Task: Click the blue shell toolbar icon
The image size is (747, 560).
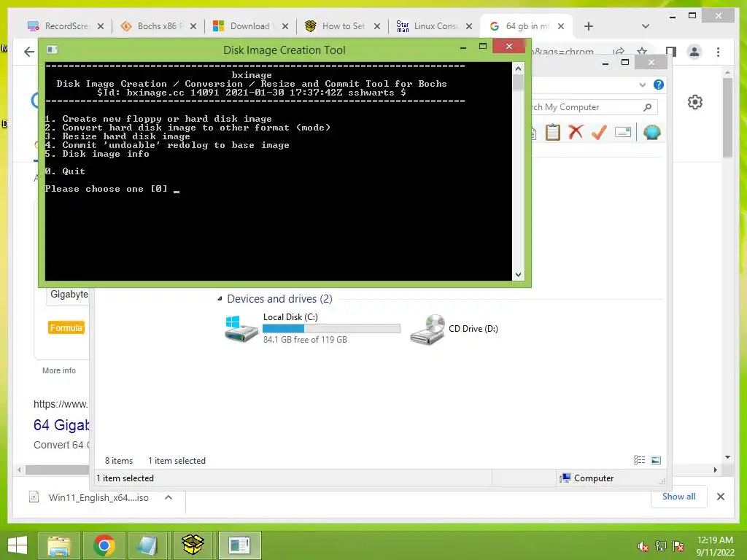Action: pyautogui.click(x=651, y=132)
